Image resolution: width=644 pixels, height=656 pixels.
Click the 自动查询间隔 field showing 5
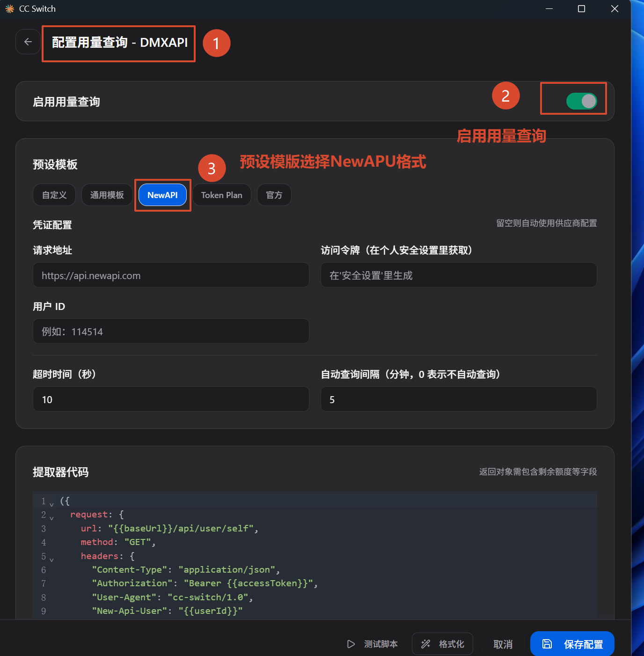click(x=459, y=399)
